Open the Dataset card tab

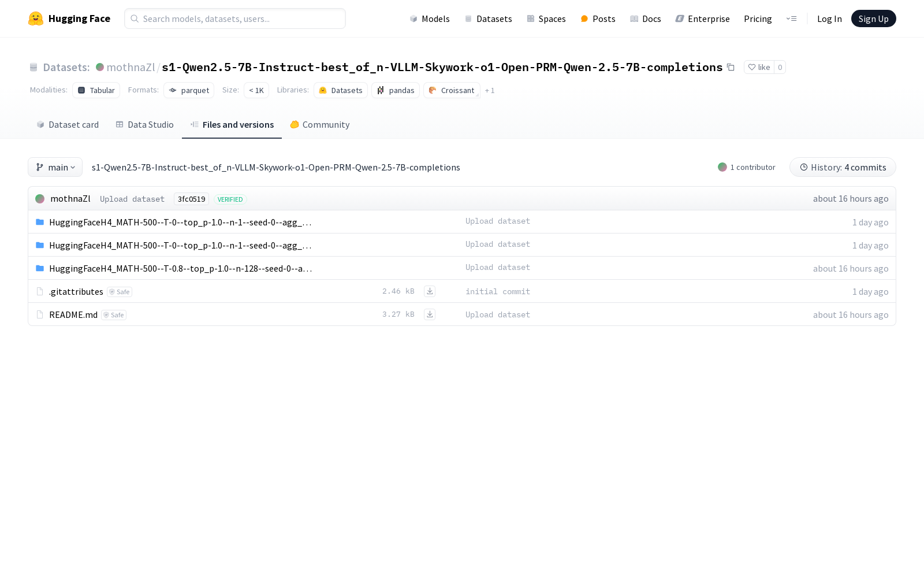(x=67, y=124)
